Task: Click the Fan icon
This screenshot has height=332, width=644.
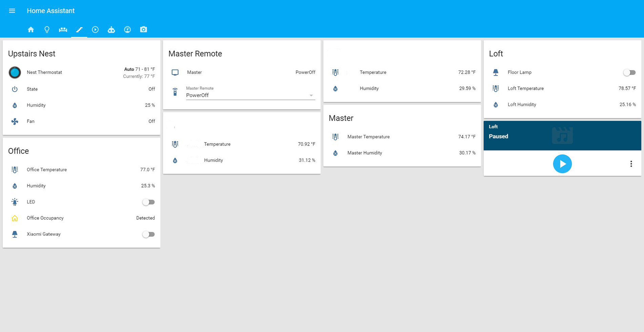Action: pyautogui.click(x=15, y=121)
